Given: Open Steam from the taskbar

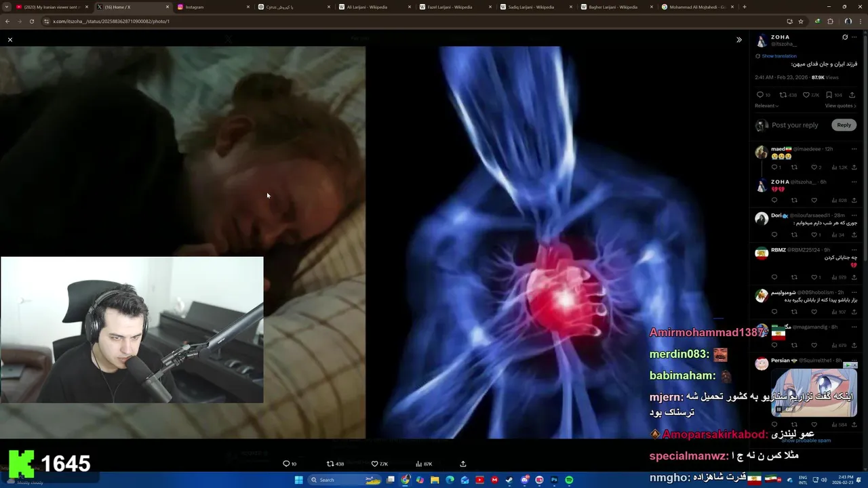Looking at the screenshot, I should 509,480.
